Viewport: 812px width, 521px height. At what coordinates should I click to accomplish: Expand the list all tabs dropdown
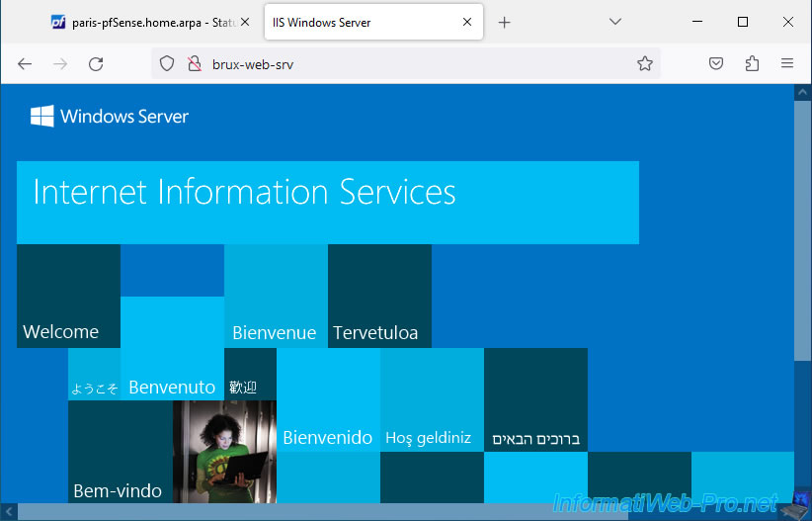[x=615, y=22]
